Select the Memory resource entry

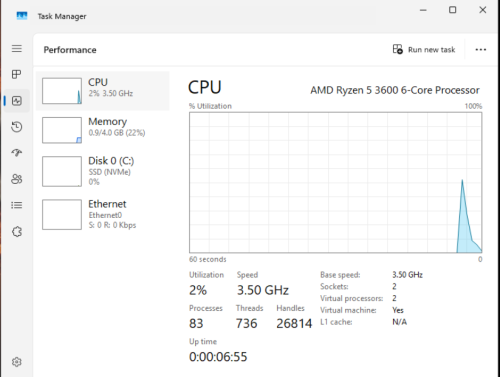pyautogui.click(x=103, y=130)
